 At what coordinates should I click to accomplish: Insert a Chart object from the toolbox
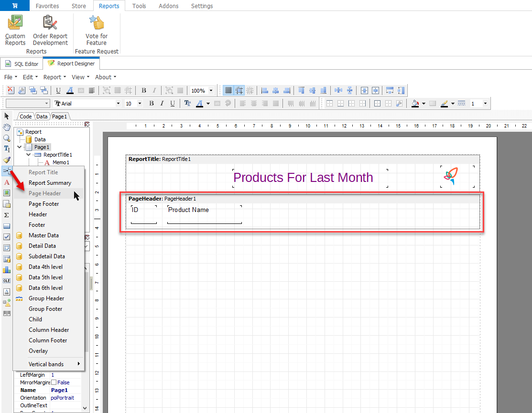pos(7,270)
